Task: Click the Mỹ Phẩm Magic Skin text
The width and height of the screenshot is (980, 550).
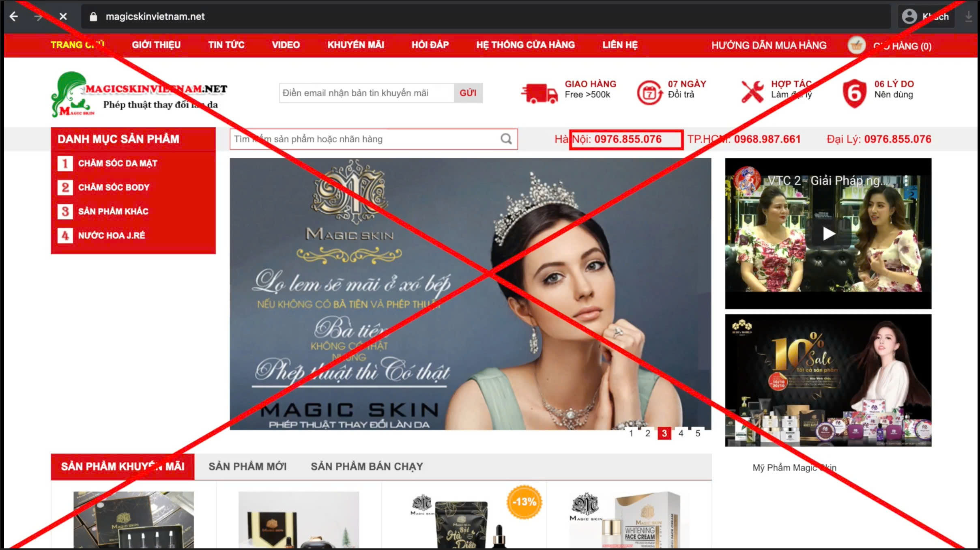Action: coord(794,468)
